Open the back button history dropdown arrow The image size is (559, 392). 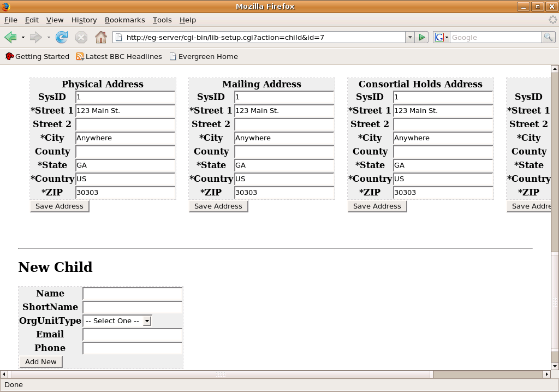coord(23,37)
